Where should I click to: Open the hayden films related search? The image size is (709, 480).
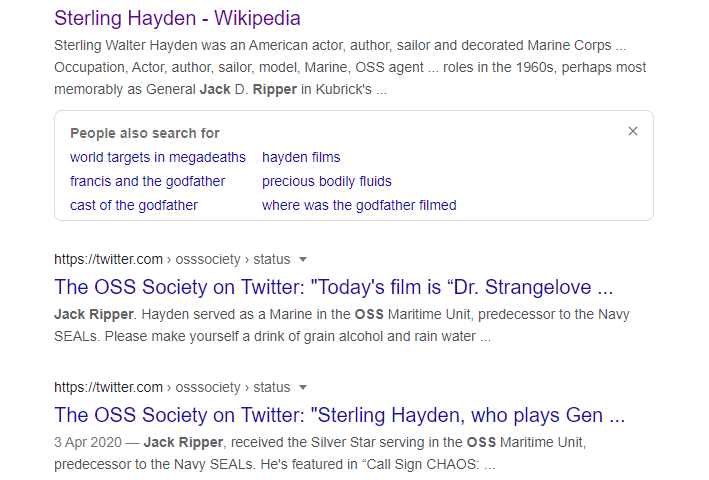(x=301, y=157)
